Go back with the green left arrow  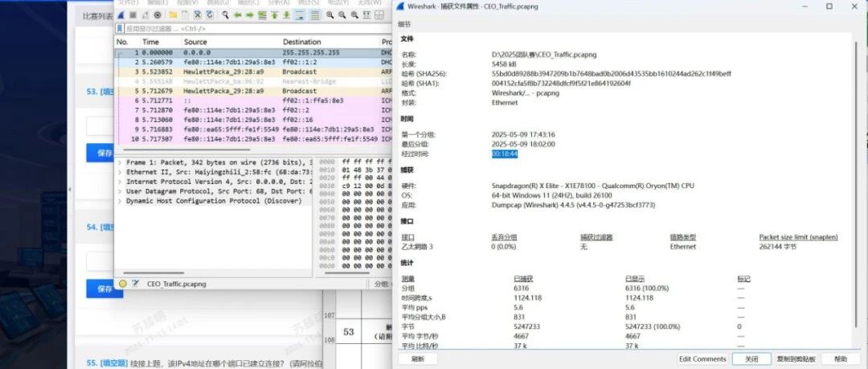pyautogui.click(x=237, y=15)
